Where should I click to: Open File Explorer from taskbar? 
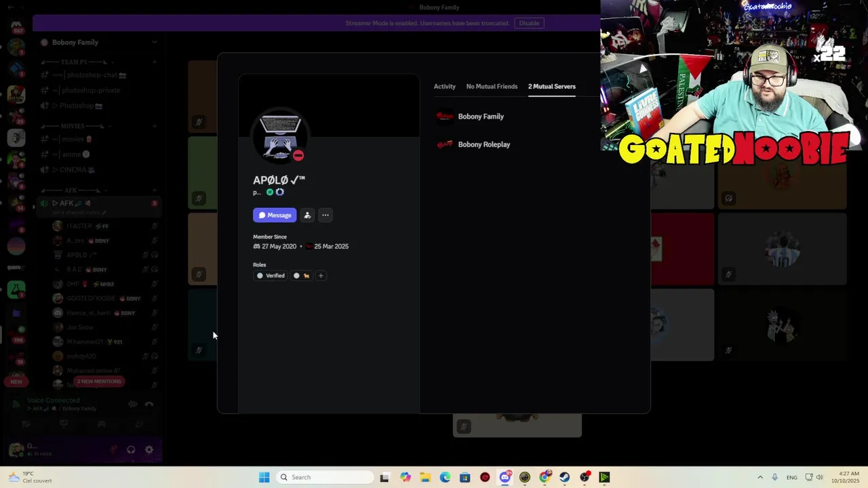[425, 477]
